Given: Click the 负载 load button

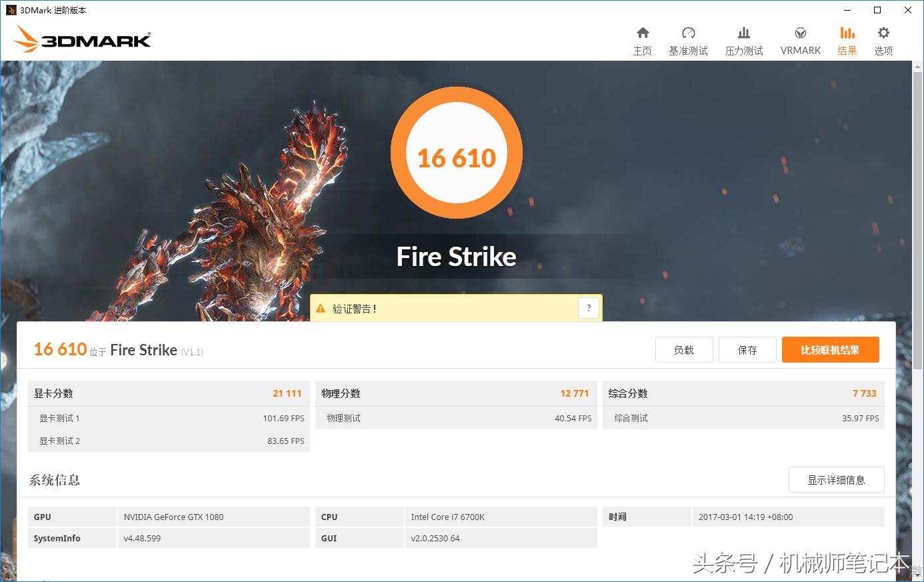Looking at the screenshot, I should point(684,349).
